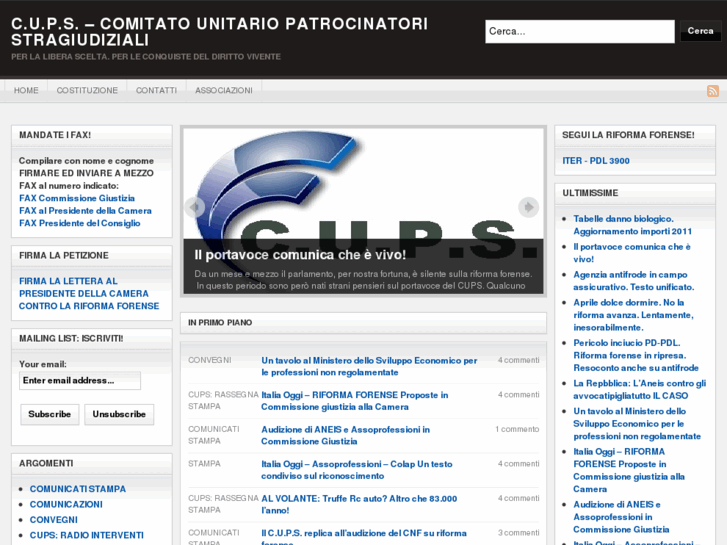Open 'Un tavolo al Ministero' featured article

(x=369, y=366)
